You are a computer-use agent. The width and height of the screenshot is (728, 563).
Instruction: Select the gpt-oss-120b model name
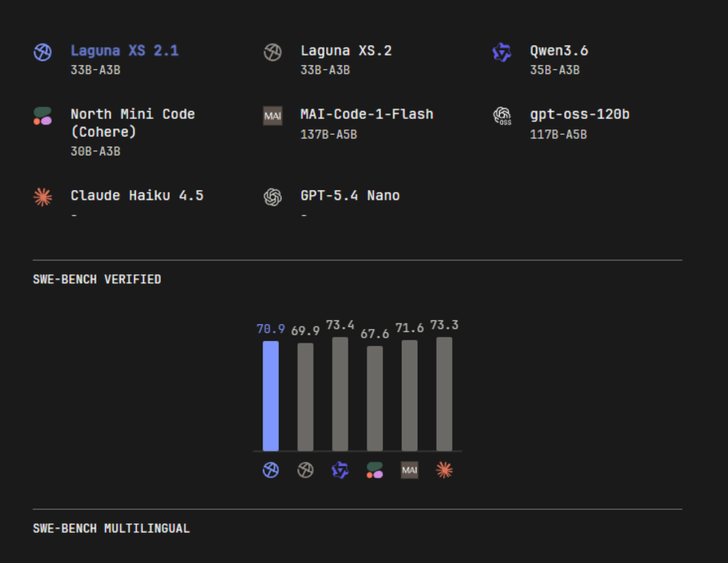pyautogui.click(x=580, y=114)
